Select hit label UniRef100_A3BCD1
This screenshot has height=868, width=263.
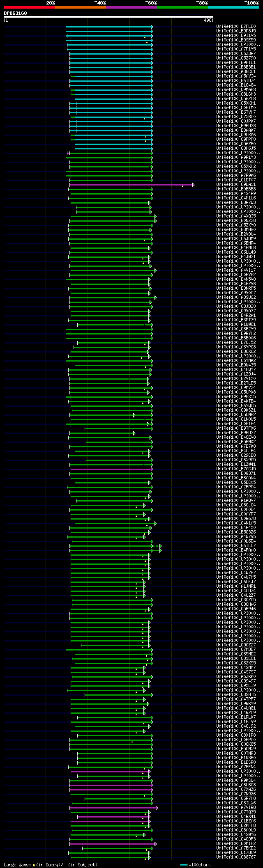[x=236, y=72]
